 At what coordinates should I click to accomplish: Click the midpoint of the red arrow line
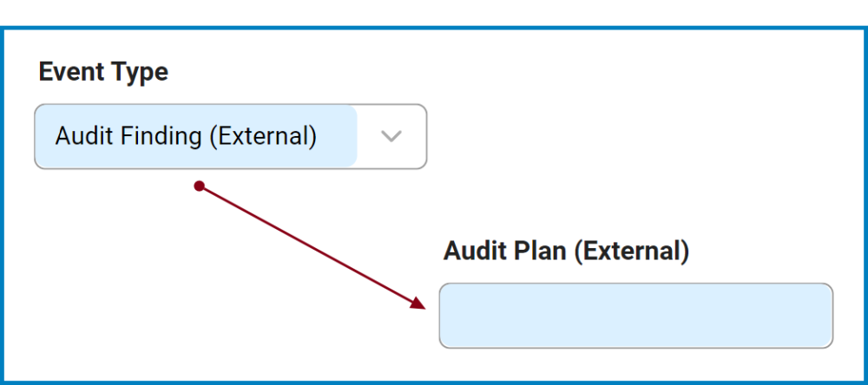pos(312,245)
